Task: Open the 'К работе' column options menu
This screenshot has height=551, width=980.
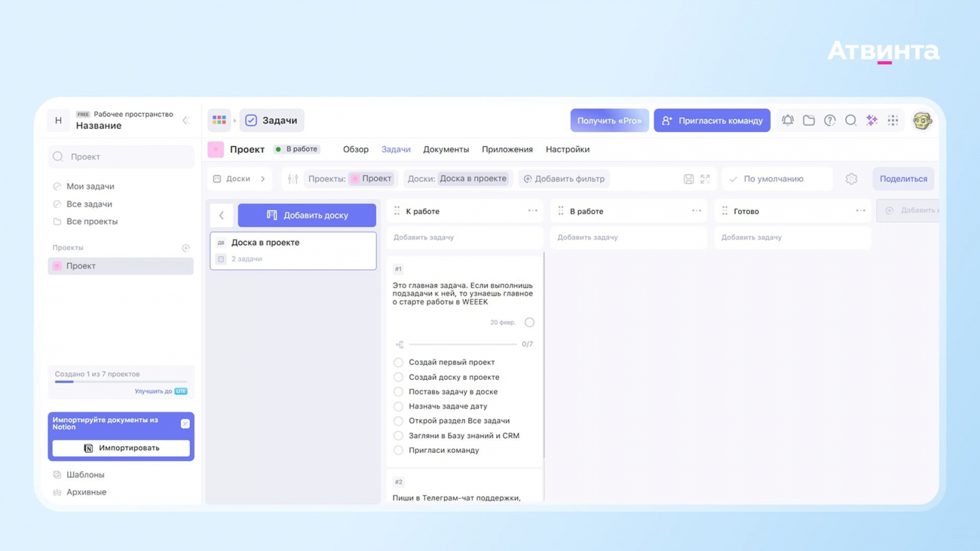Action: click(533, 211)
